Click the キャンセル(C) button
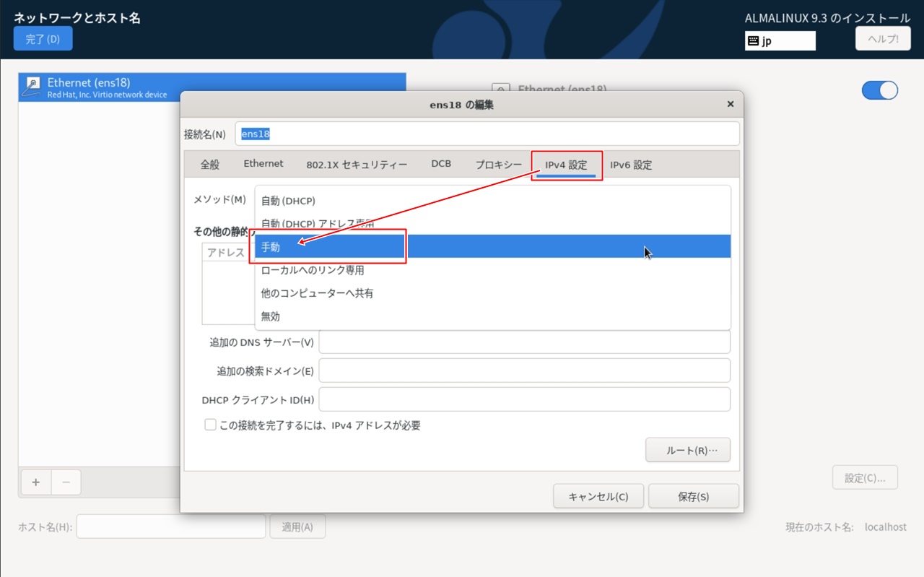 point(598,497)
